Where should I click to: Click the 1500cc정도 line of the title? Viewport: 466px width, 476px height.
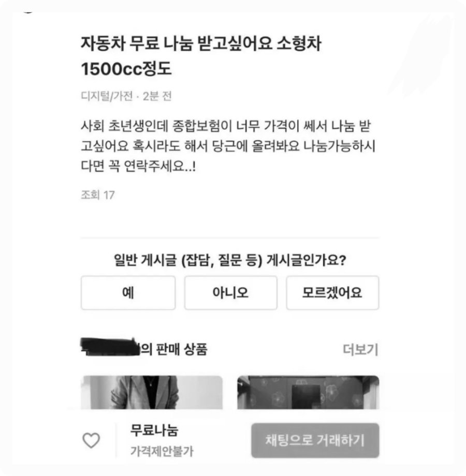click(126, 69)
